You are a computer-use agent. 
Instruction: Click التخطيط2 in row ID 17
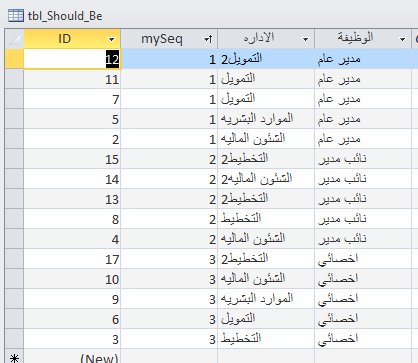click(x=245, y=259)
